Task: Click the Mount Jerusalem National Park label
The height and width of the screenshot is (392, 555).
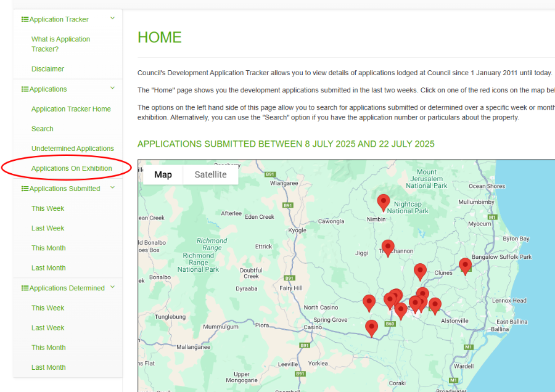Action: (x=427, y=179)
